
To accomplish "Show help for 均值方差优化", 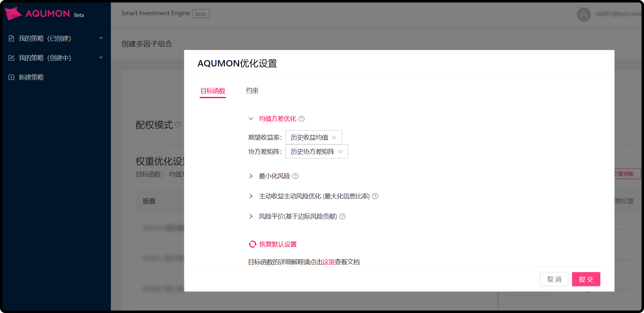I will pyautogui.click(x=301, y=119).
